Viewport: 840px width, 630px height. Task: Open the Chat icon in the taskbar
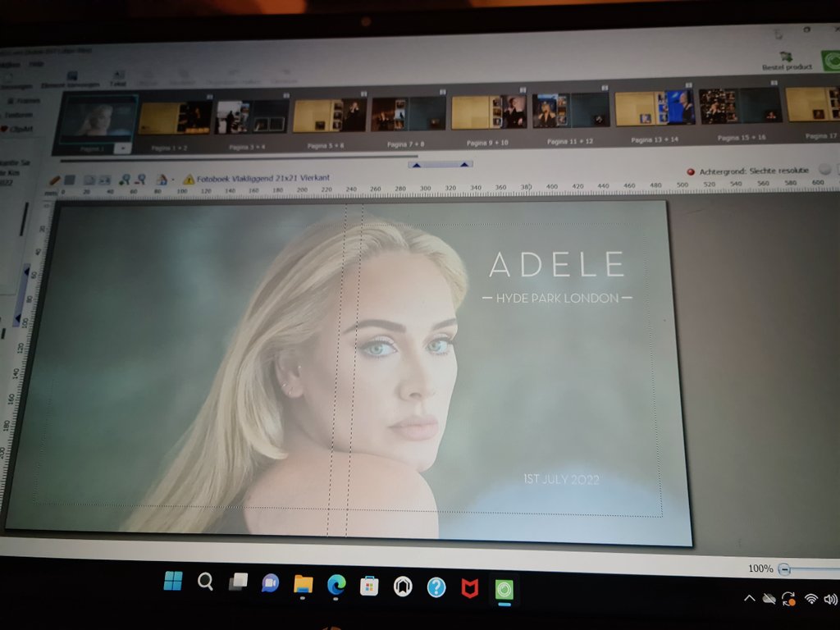(270, 583)
